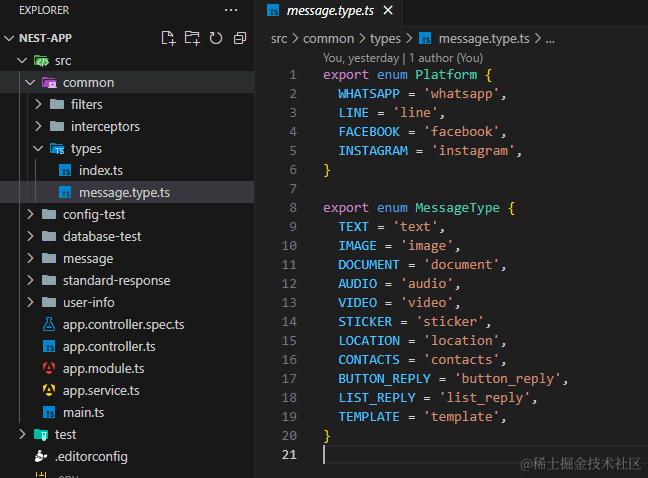Select the message.type.ts editor tab

[330, 10]
